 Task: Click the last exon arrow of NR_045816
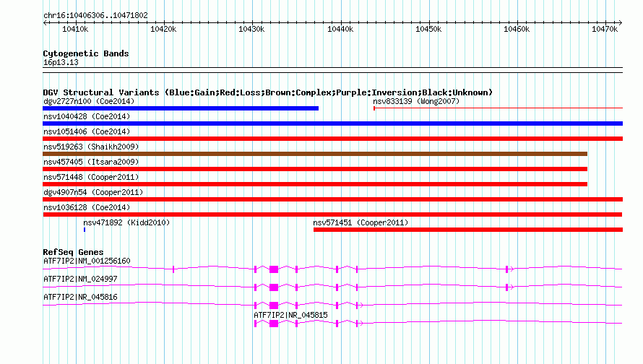(360, 305)
